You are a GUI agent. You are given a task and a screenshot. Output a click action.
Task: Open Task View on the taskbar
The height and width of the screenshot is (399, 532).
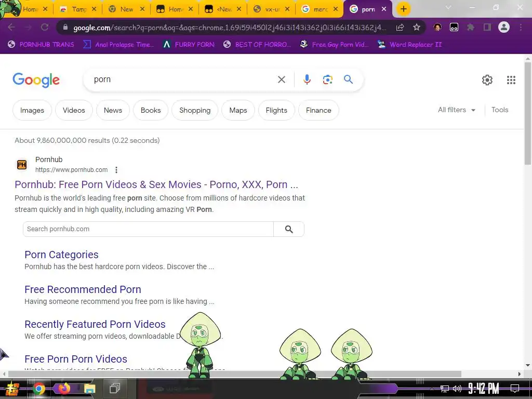click(115, 388)
